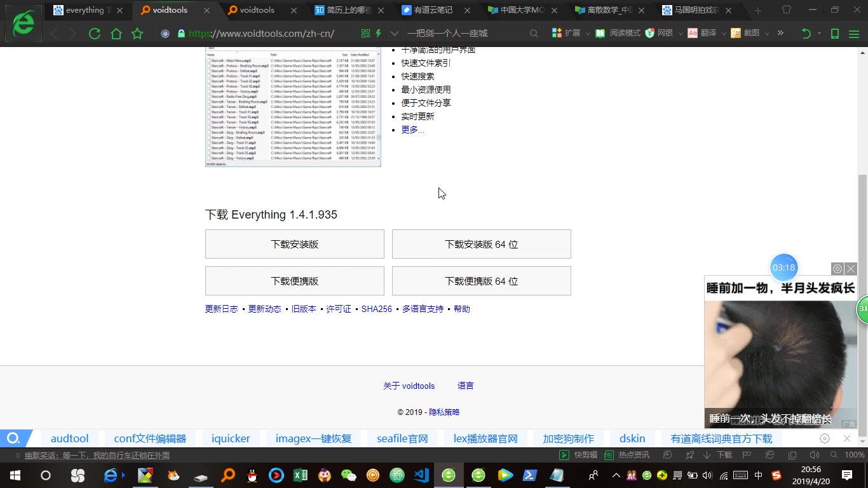The width and height of the screenshot is (868, 488).
Task: Click the 下载便携版 button
Action: pos(295,281)
